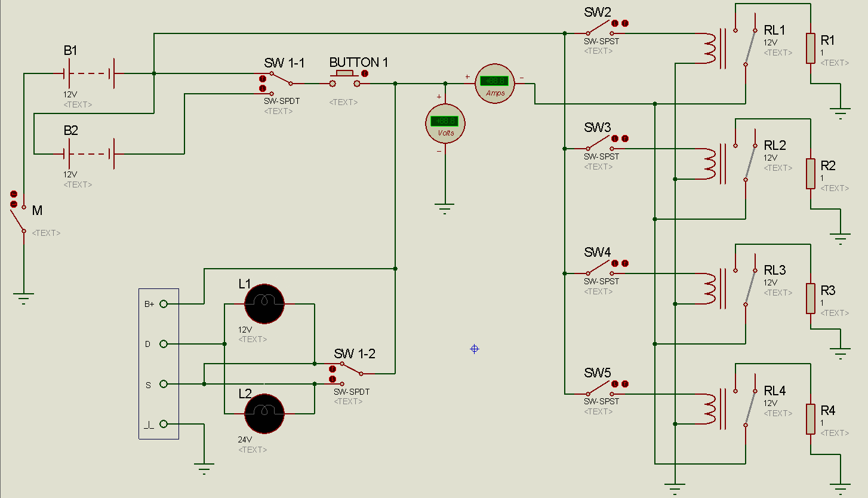Select the RL1 relay coil
This screenshot has height=498, width=868.
coord(710,48)
